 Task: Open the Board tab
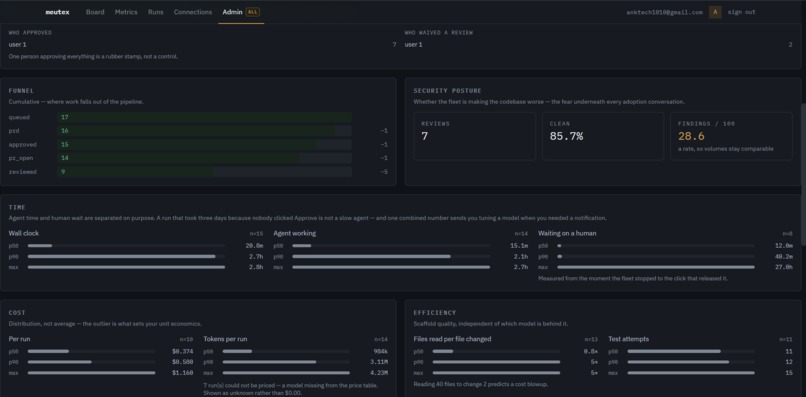95,12
